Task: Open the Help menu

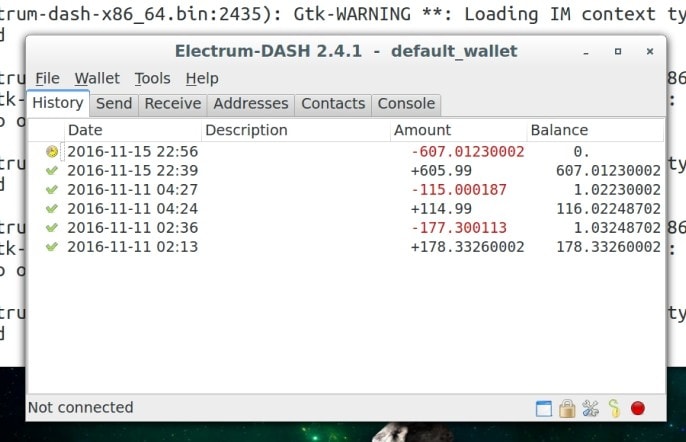Action: (x=202, y=78)
